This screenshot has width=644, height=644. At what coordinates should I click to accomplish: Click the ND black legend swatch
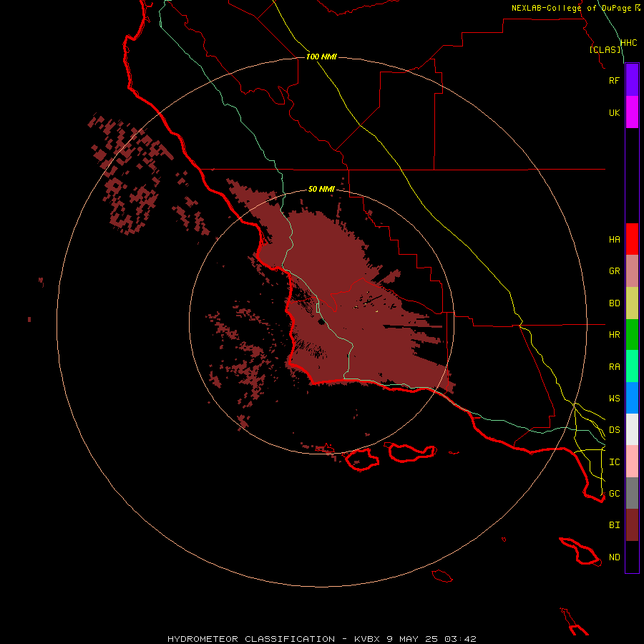pos(632,557)
